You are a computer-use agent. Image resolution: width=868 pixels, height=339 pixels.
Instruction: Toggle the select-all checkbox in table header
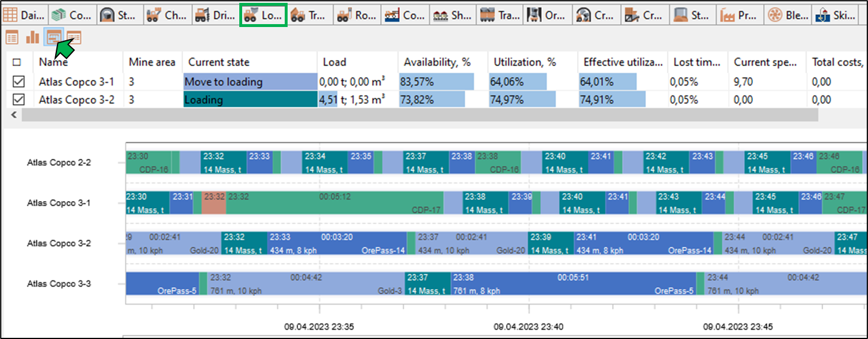[16, 62]
